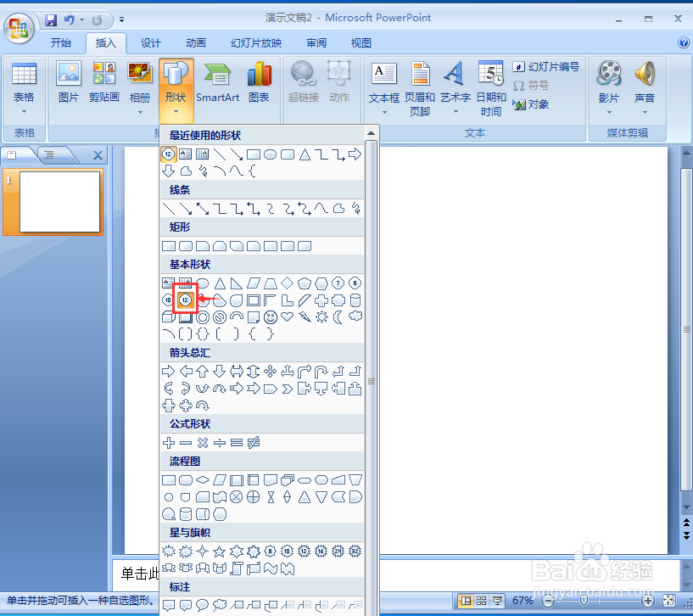
Task: Select slide 1 thumbnail
Action: (x=59, y=202)
